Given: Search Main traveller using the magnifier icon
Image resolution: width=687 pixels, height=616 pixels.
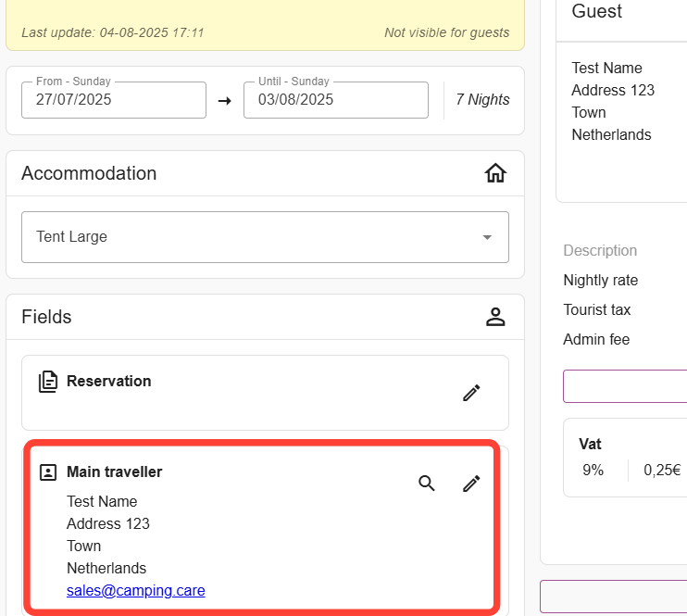Looking at the screenshot, I should [427, 484].
